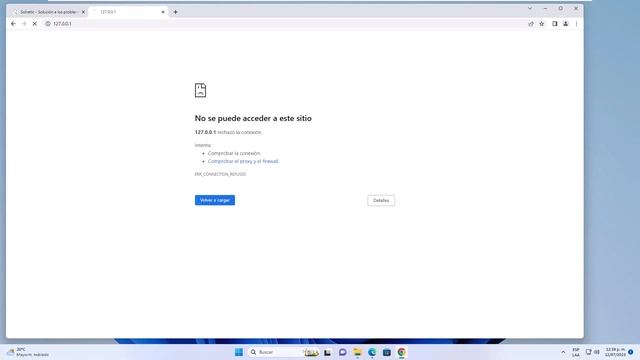
Task: Open the Chrome side panel
Action: (x=555, y=24)
